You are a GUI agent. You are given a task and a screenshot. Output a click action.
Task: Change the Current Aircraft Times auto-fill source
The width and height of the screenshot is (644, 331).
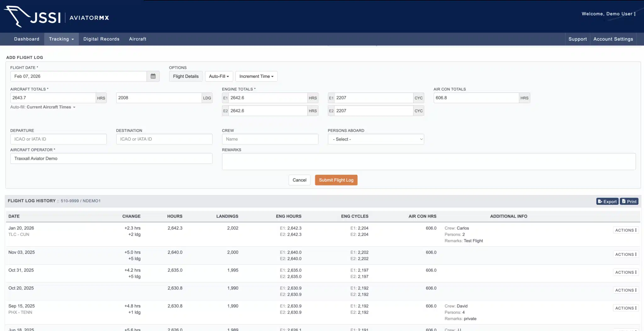click(51, 107)
